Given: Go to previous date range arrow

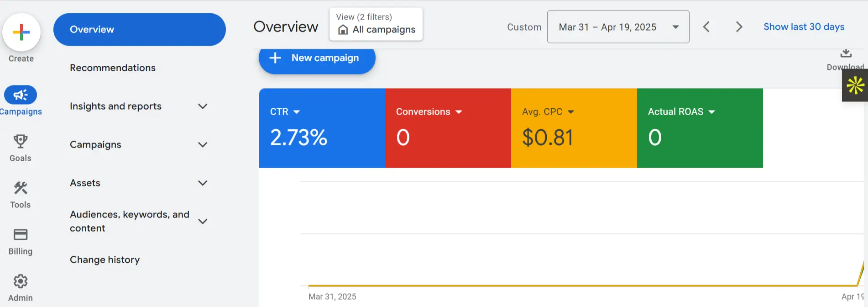Looking at the screenshot, I should click(706, 27).
